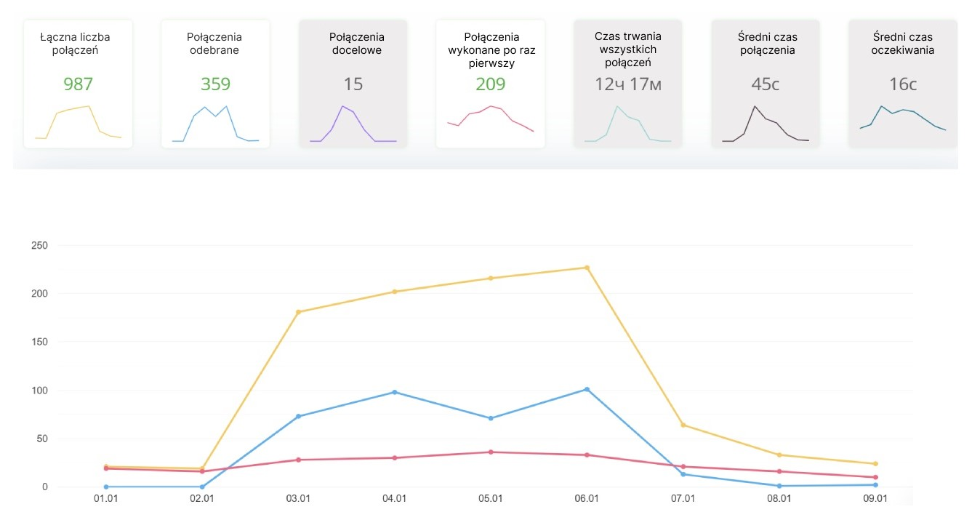Click the pink sparkline in first-time calls card
This screenshot has width=980, height=528.
491,119
